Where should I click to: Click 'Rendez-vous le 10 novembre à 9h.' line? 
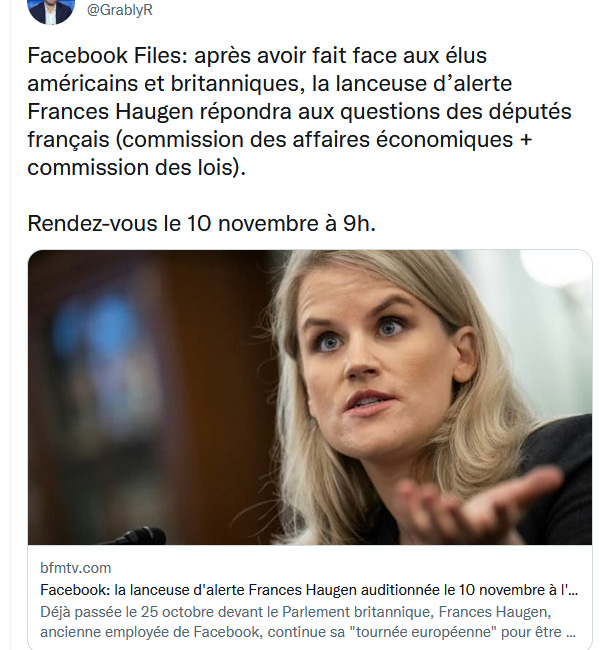coord(202,223)
